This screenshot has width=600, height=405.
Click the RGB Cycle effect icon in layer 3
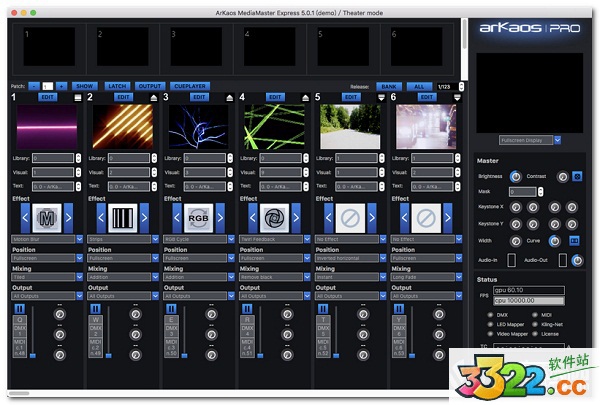click(x=198, y=218)
